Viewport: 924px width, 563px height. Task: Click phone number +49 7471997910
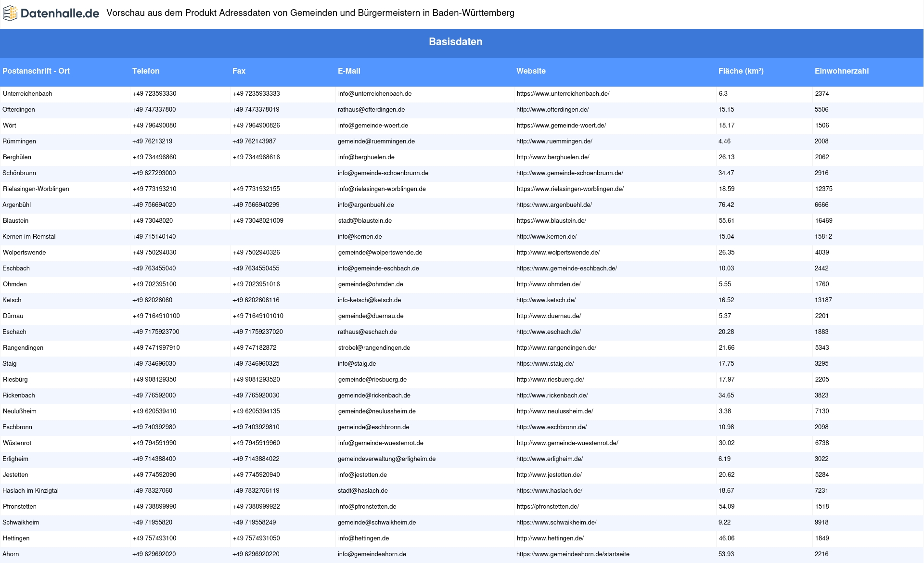[156, 348]
